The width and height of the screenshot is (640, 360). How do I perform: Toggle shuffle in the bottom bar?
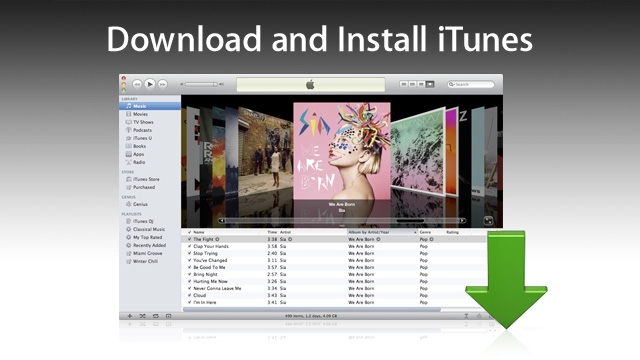[x=142, y=316]
